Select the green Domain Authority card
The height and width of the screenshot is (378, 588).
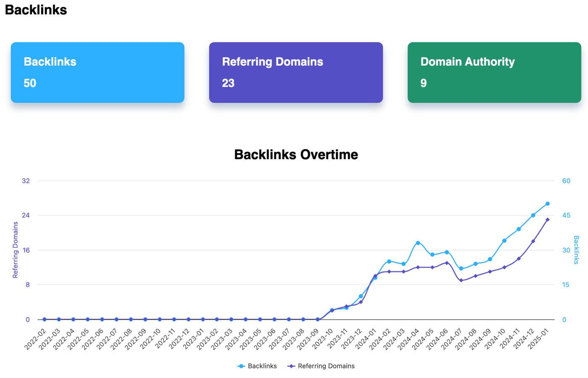click(x=494, y=72)
